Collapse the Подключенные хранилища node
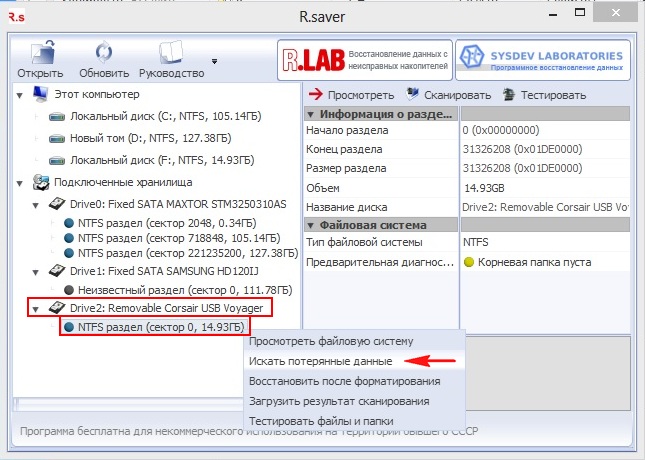645x460 pixels. pos(21,182)
